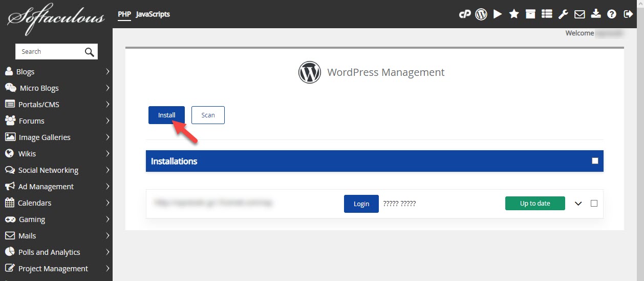Viewport: 644px width, 281px height.
Task: Click the Gaming controller icon
Action: click(x=10, y=219)
